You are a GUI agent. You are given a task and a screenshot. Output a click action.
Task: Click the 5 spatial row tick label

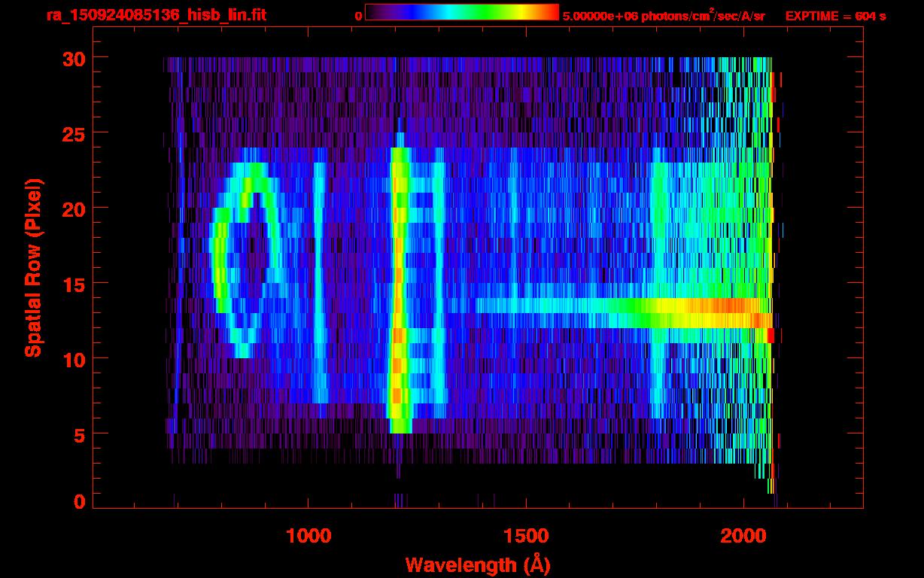coord(79,434)
